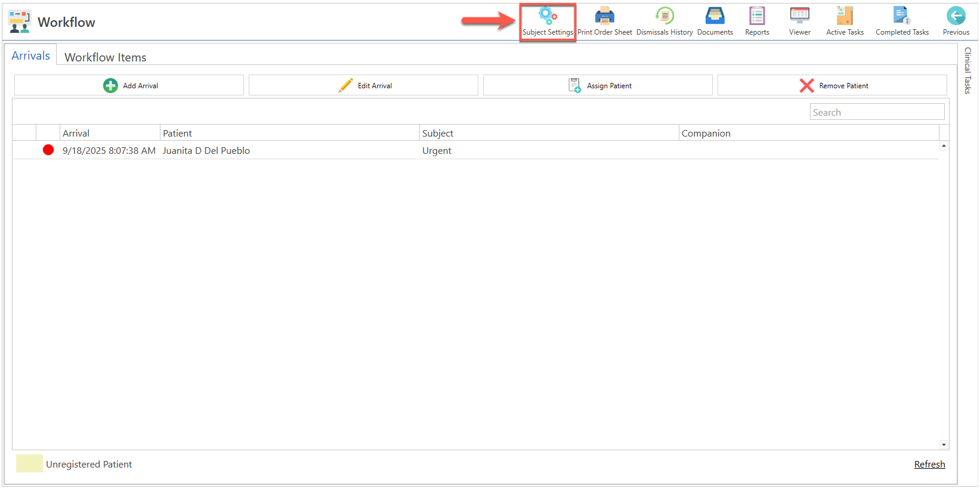980x489 pixels.
Task: Select arrival time 9/18/2025 8:07:38 AM
Action: (109, 150)
